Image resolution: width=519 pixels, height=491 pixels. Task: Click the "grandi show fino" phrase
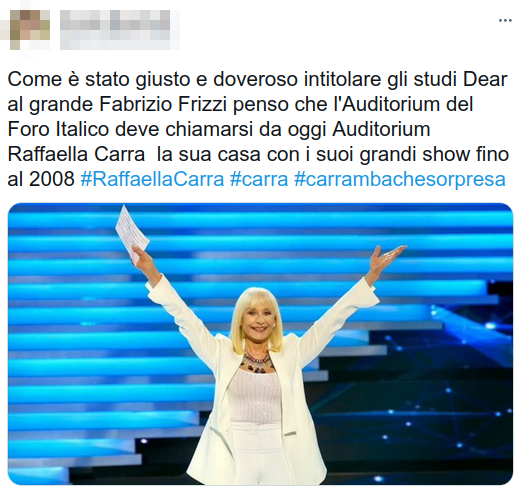[434, 154]
